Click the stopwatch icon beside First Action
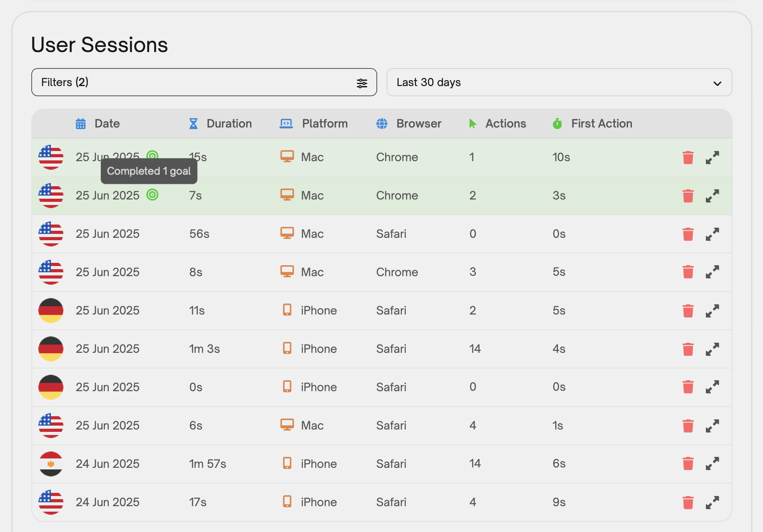The width and height of the screenshot is (763, 532). click(x=558, y=124)
